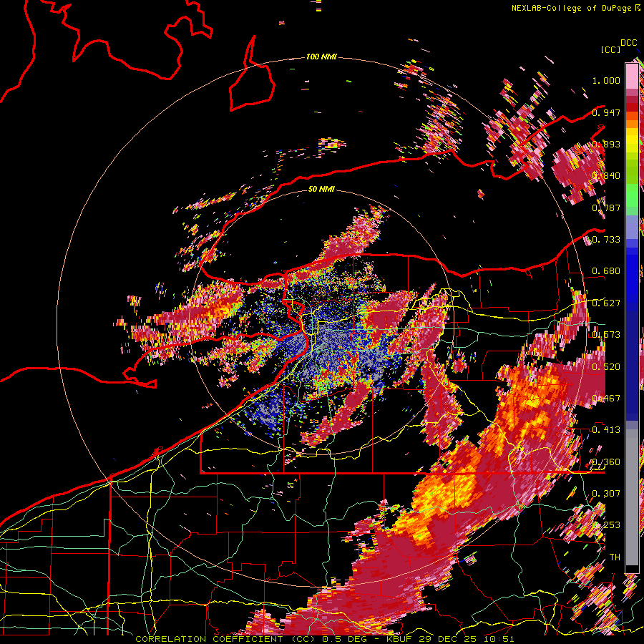The width and height of the screenshot is (644, 644).
Task: Click the CORRELATION COEFFICIENT (CC) caption text
Action: 225,639
